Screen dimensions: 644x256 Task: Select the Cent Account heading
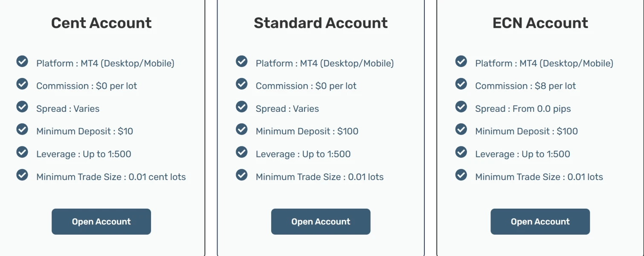coord(101,23)
